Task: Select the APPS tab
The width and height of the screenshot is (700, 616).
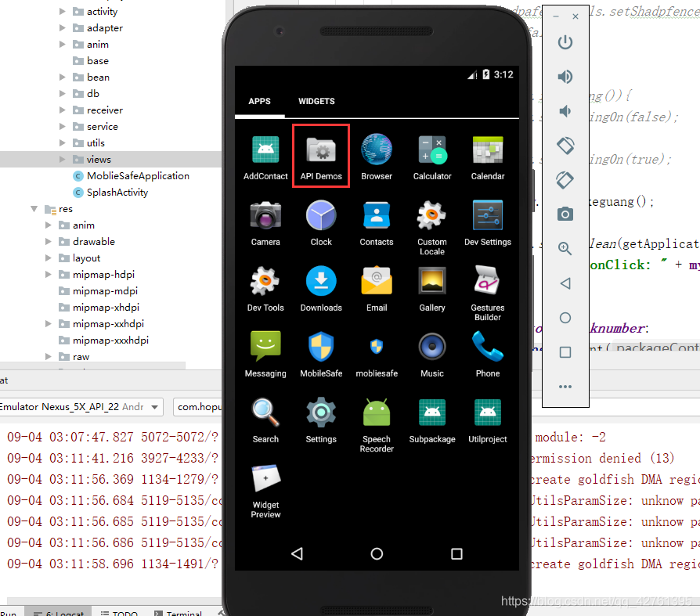Action: point(259,101)
